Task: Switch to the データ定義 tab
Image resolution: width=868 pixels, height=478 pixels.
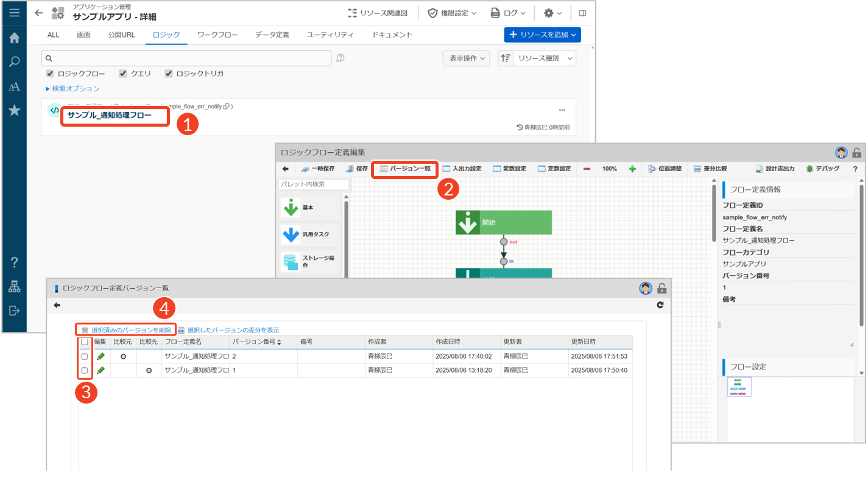Action: pos(272,35)
